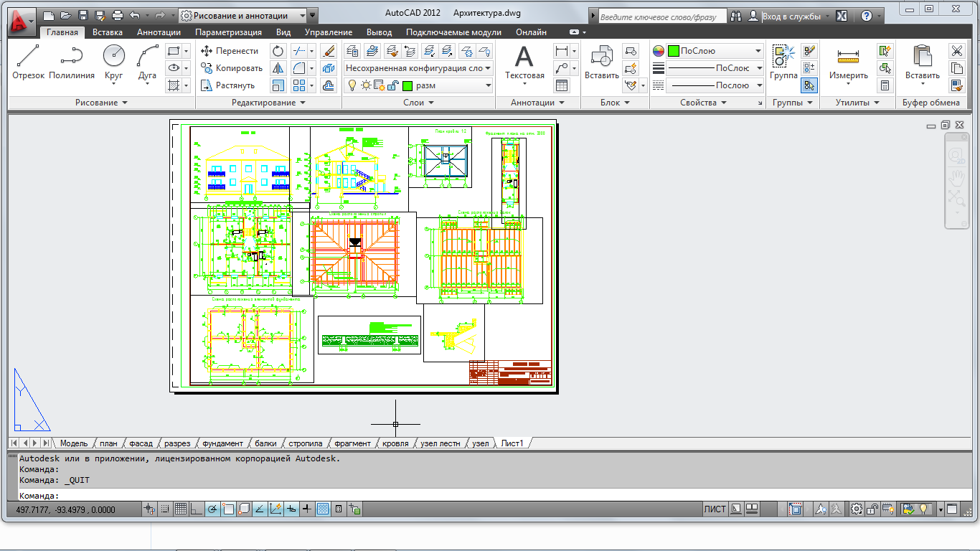This screenshot has height=551, width=980.
Task: Toggle Object Snap in status bar
Action: pyautogui.click(x=228, y=509)
